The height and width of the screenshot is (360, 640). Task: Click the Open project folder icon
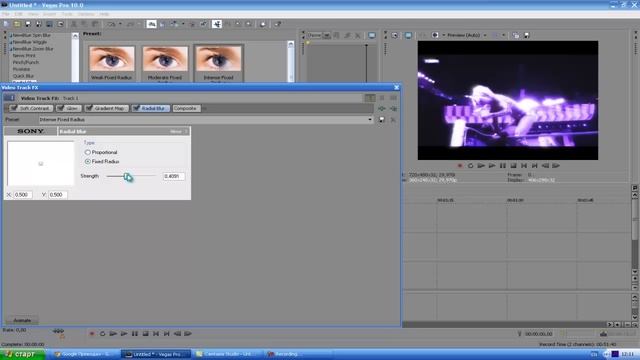point(17,24)
